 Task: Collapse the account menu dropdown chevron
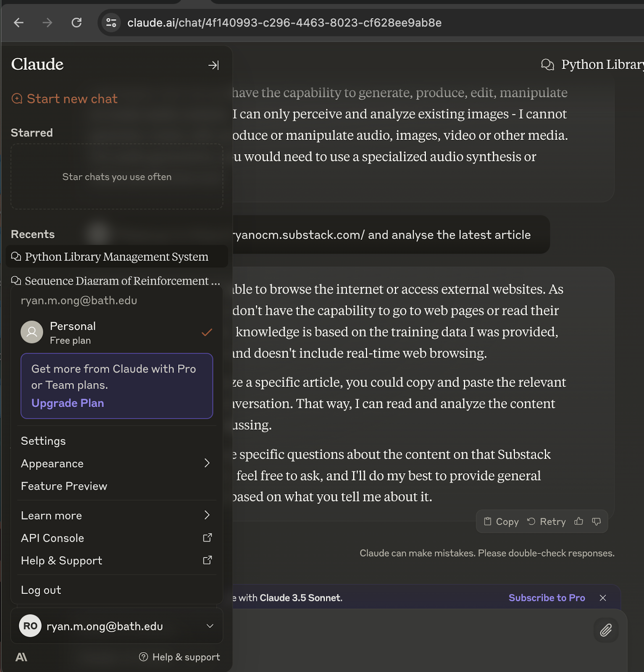(x=210, y=626)
